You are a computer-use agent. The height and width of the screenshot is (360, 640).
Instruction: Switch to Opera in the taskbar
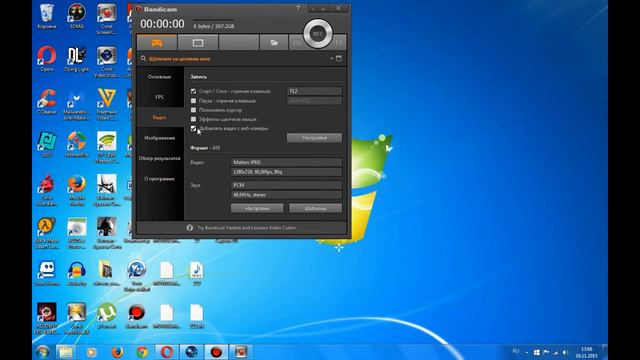pos(167,352)
